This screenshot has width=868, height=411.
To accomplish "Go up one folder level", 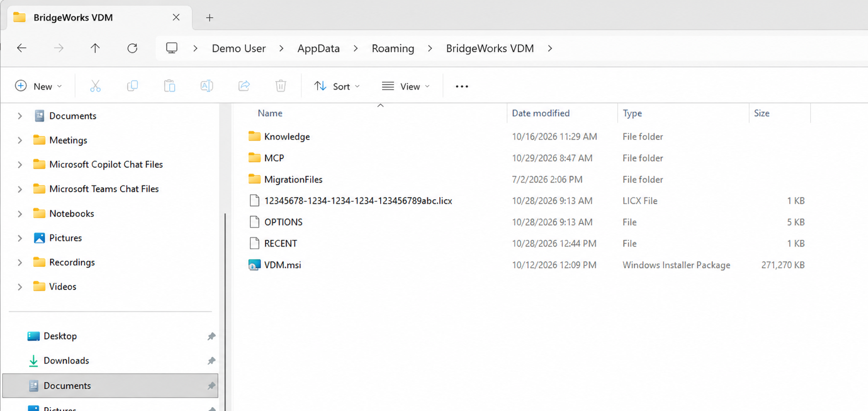I will (x=95, y=48).
